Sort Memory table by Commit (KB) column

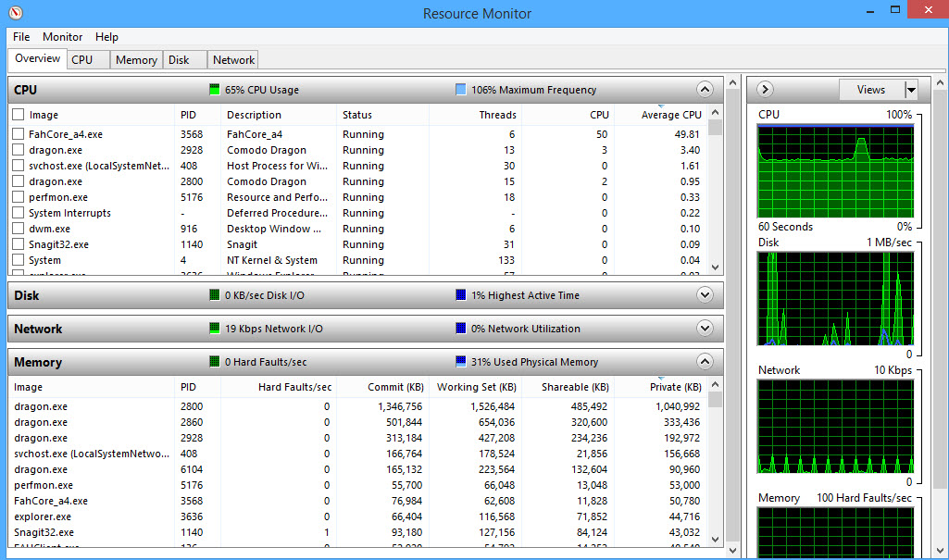tap(382, 387)
